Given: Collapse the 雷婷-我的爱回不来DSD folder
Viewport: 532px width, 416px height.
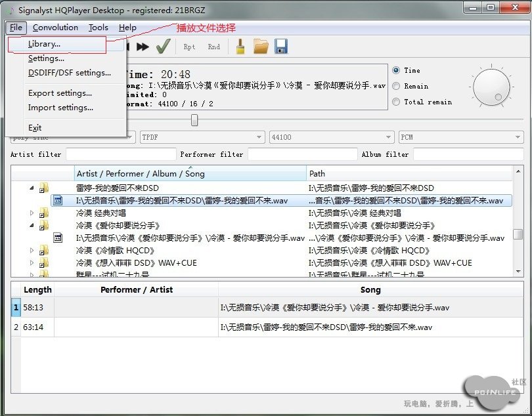Looking at the screenshot, I should [32, 188].
